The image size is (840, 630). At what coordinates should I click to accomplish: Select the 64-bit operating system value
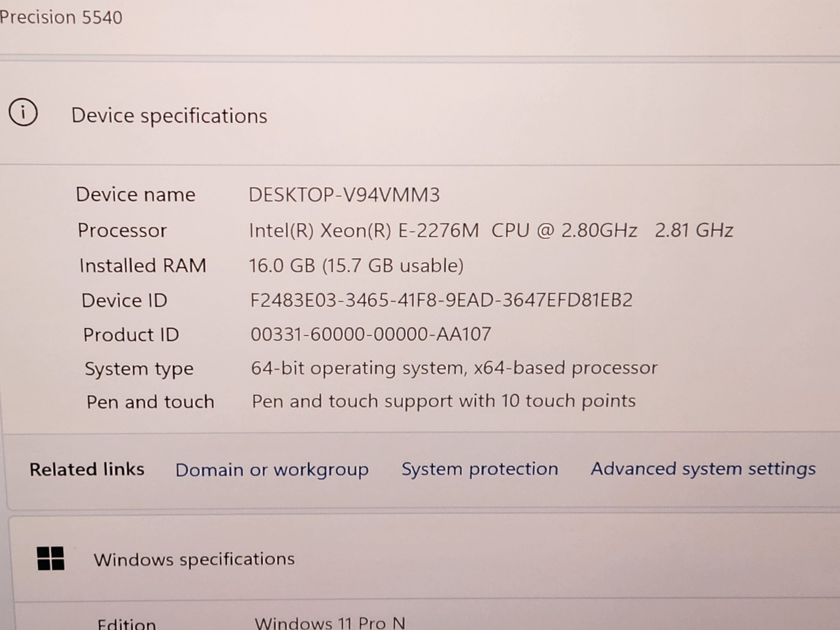(x=454, y=368)
